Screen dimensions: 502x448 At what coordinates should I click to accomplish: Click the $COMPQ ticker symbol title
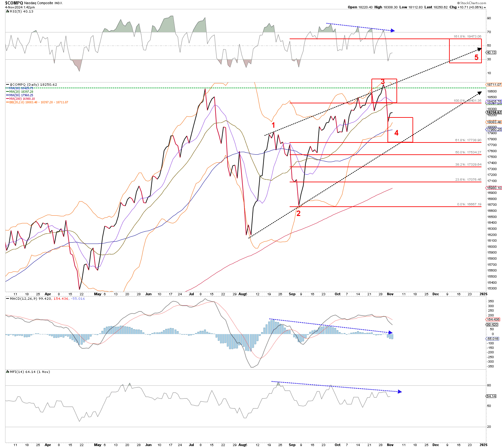pos(14,3)
